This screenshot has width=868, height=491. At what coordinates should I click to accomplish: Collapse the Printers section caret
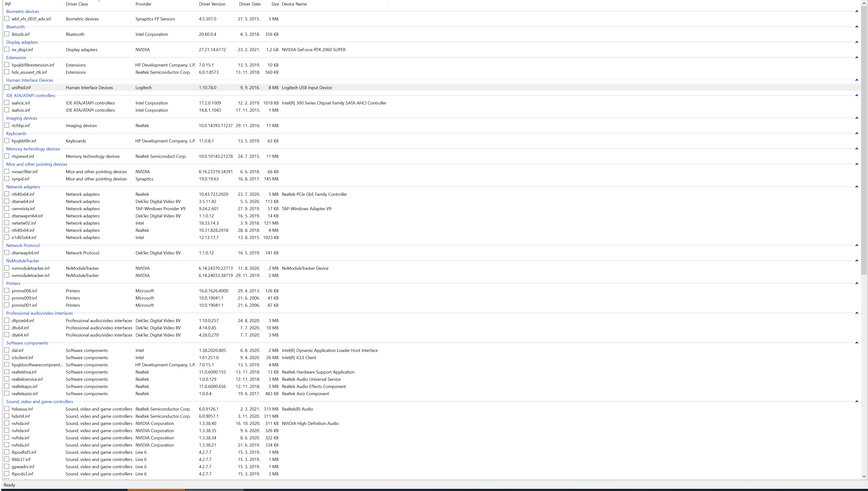856,283
